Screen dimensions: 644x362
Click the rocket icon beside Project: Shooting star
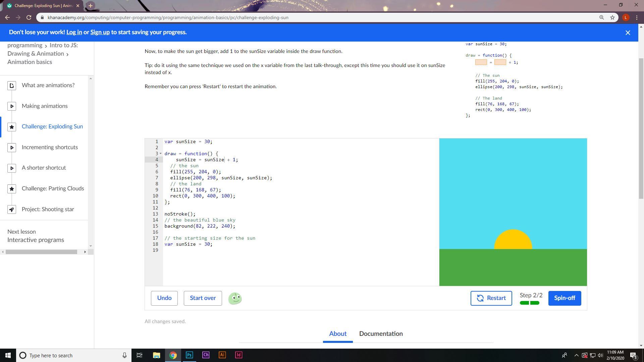pos(12,210)
